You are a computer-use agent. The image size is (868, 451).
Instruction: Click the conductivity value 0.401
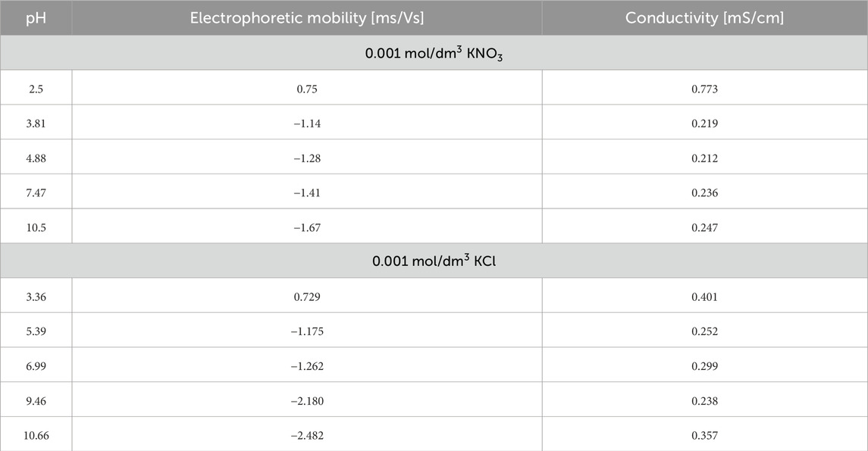704,296
